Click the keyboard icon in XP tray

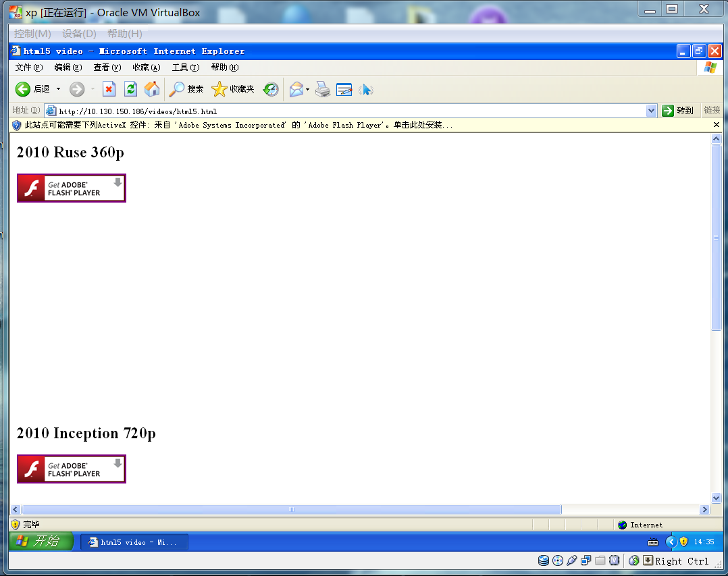(x=653, y=542)
